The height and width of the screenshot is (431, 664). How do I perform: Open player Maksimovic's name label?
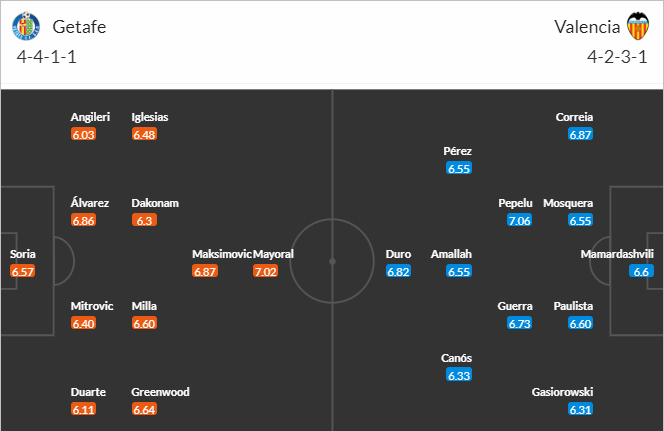click(x=221, y=254)
